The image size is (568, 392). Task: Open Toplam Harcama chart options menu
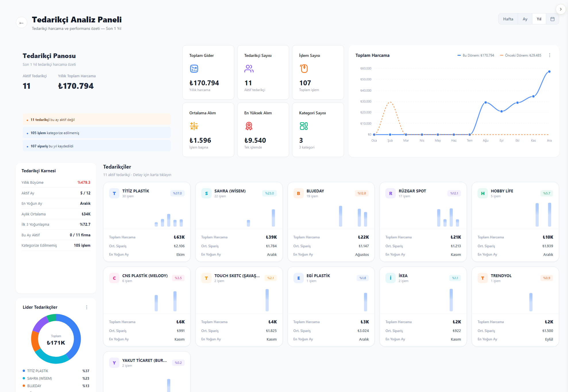[550, 55]
